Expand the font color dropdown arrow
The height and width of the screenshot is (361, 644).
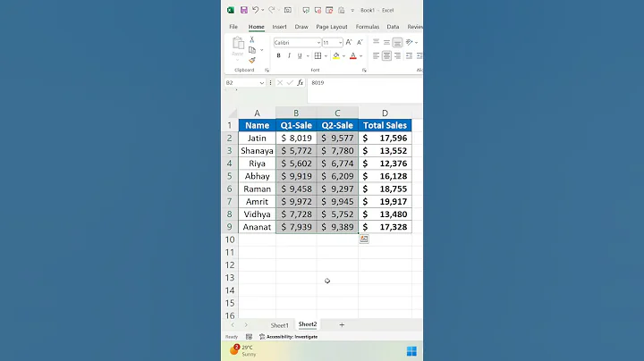[x=361, y=55]
